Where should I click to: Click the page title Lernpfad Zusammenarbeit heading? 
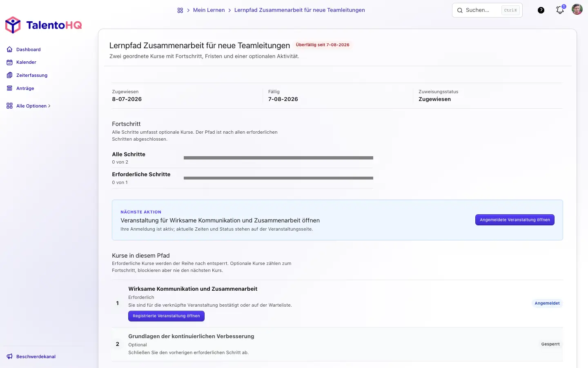click(x=200, y=45)
